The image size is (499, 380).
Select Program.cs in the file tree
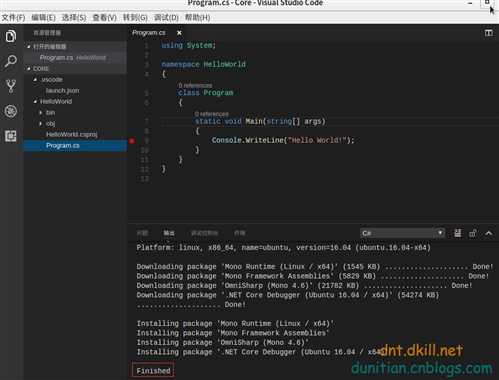[x=75, y=145]
